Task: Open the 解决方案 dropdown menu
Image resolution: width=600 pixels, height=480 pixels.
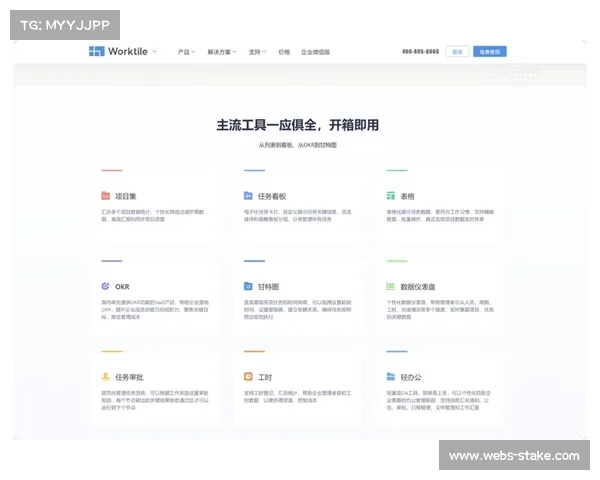Action: (222, 52)
